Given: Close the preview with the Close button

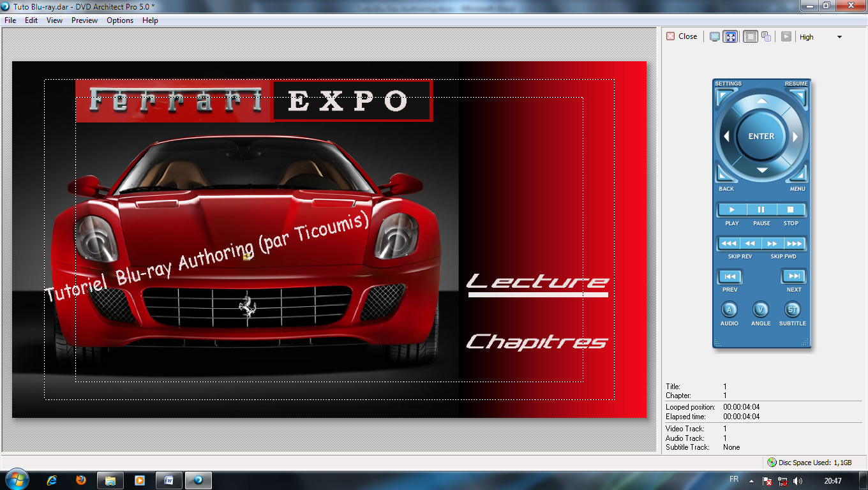Looking at the screenshot, I should point(682,36).
